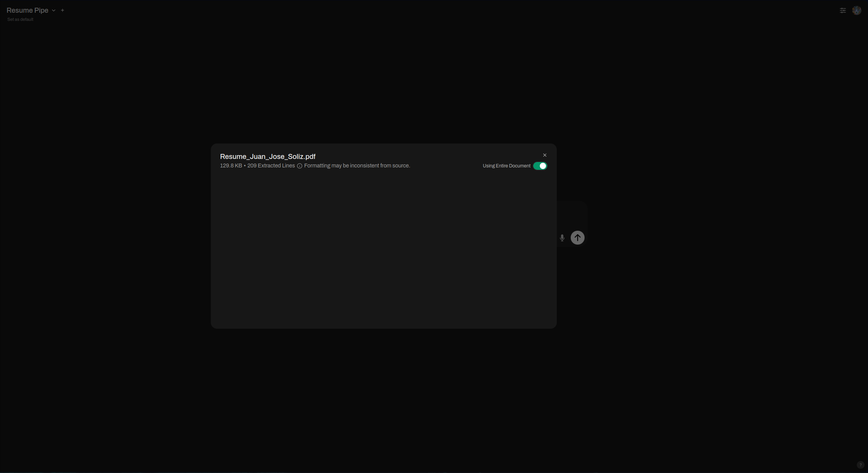Click the empty document content area
868x473 pixels.
pos(383,251)
